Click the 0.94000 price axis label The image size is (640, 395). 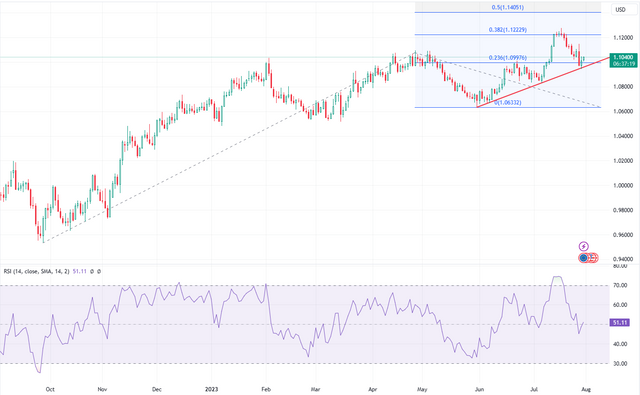[x=623, y=259]
